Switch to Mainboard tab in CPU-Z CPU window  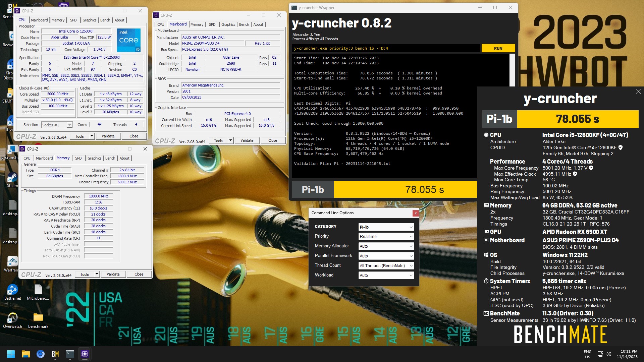click(39, 20)
